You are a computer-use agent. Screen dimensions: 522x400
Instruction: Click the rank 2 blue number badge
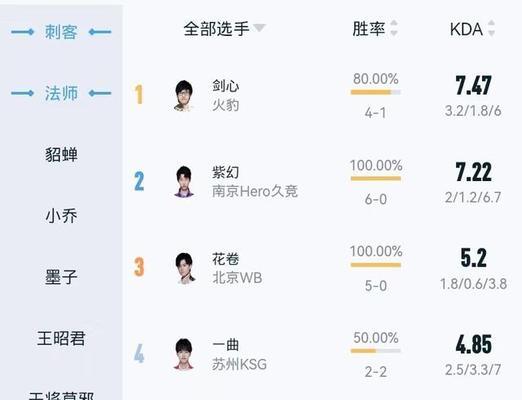[139, 181]
